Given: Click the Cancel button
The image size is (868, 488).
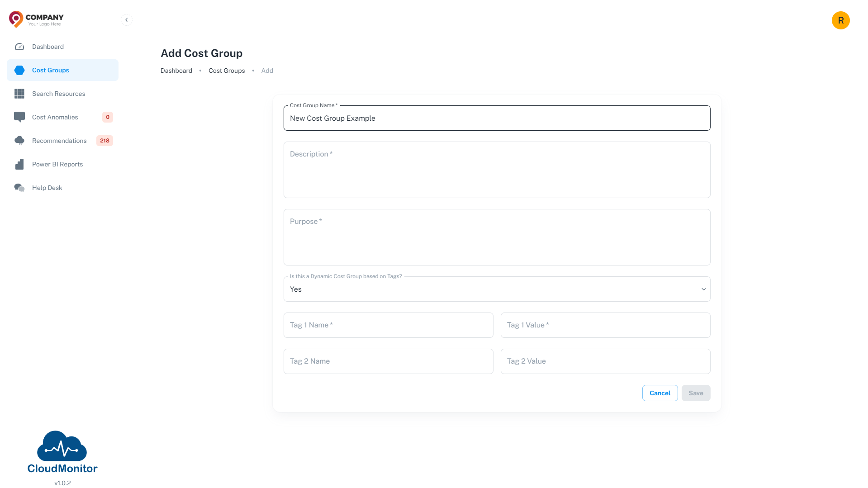Looking at the screenshot, I should [659, 393].
